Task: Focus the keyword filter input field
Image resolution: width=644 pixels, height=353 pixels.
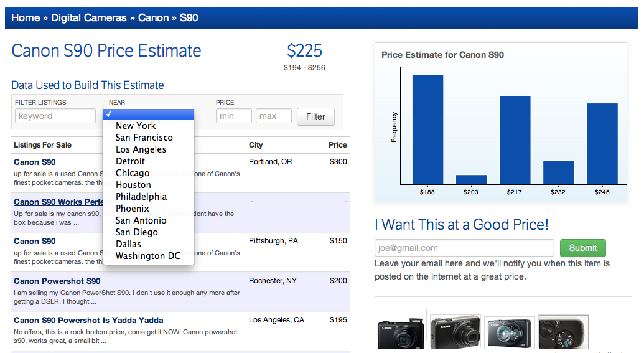Action: (55, 116)
